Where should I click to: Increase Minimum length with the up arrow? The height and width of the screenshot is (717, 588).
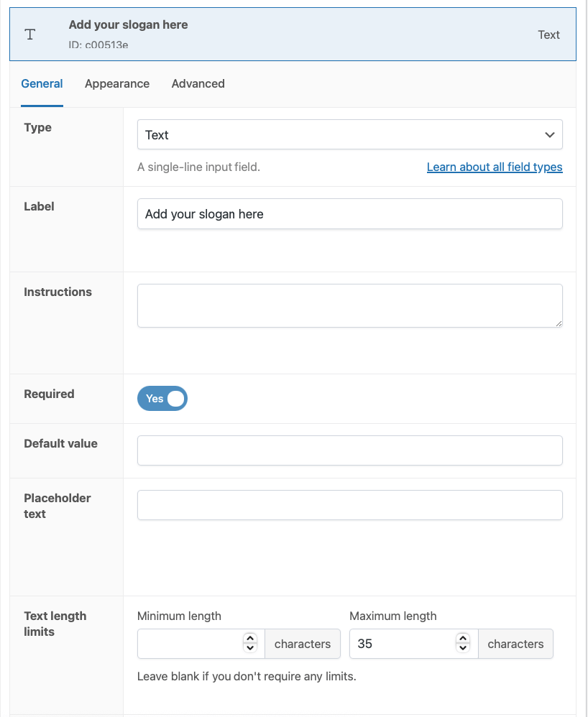tap(250, 639)
